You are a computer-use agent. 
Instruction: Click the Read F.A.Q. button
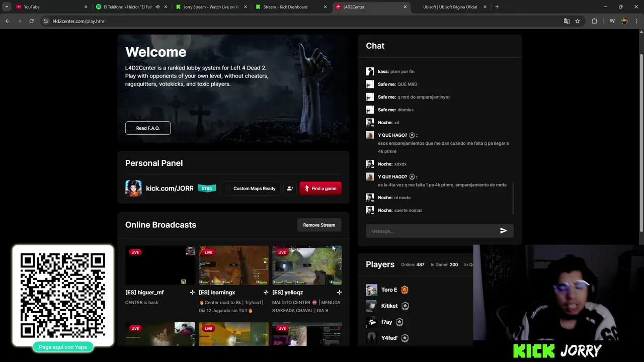[x=148, y=128]
